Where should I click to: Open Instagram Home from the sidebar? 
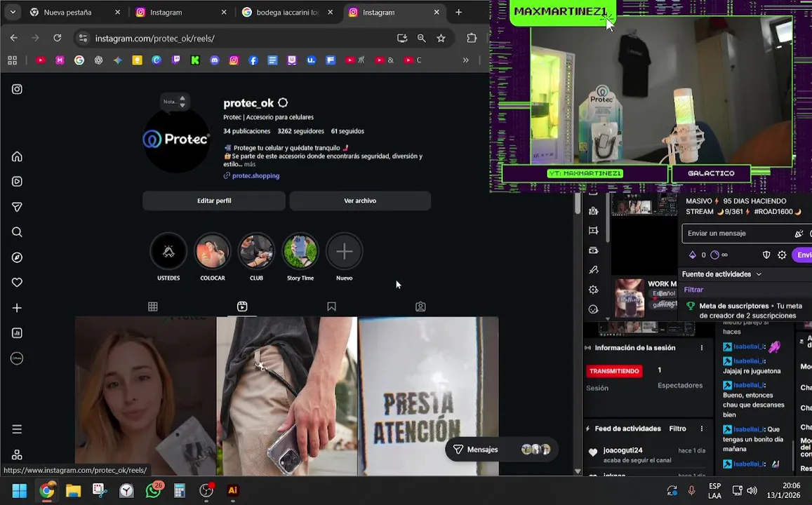click(17, 157)
